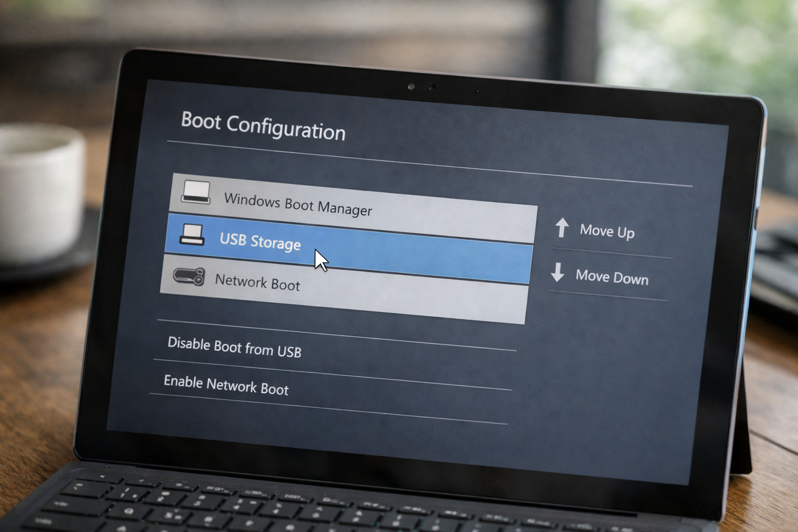Click the Move Down arrow icon

coord(557,272)
